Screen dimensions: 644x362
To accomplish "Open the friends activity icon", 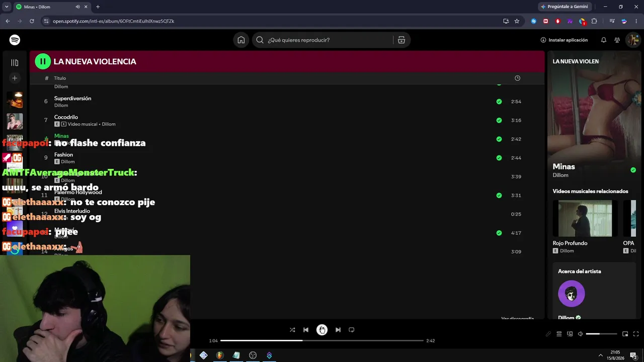I will [617, 40].
